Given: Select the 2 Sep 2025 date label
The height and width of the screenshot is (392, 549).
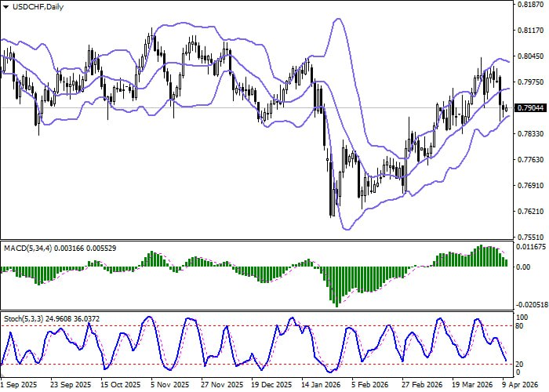Looking at the screenshot, I should click(19, 386).
